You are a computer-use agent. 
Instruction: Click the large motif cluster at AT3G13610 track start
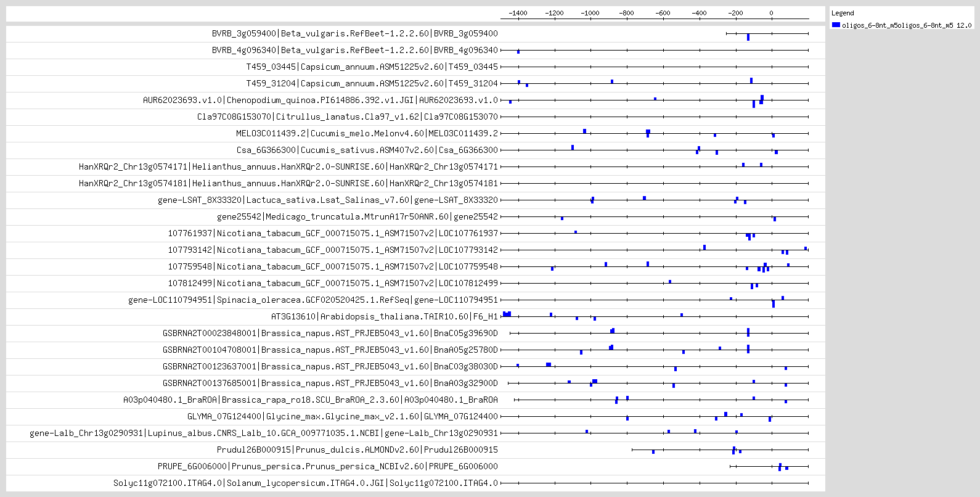coord(507,314)
